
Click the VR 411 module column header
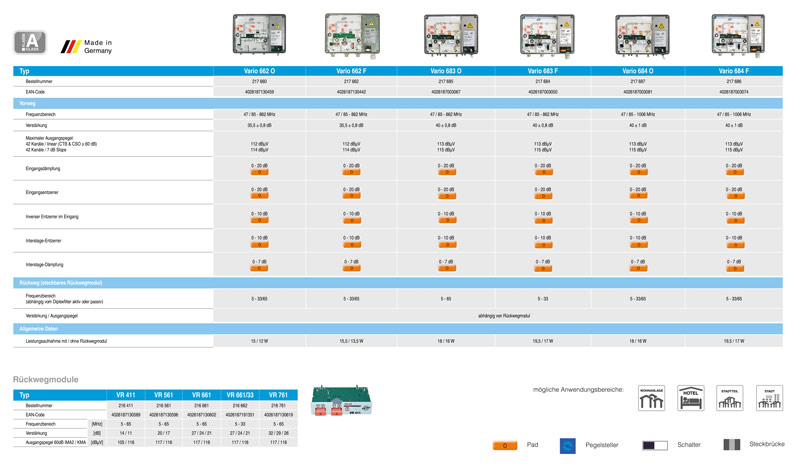click(125, 395)
